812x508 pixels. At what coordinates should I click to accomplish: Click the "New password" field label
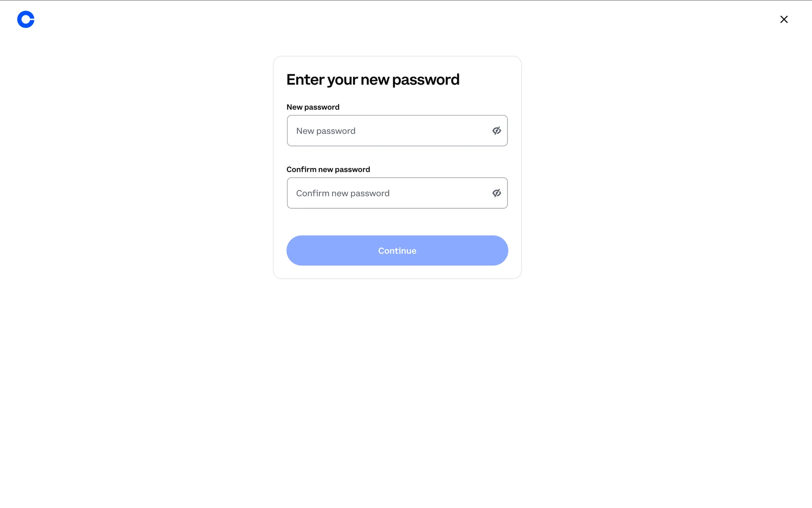click(x=313, y=107)
